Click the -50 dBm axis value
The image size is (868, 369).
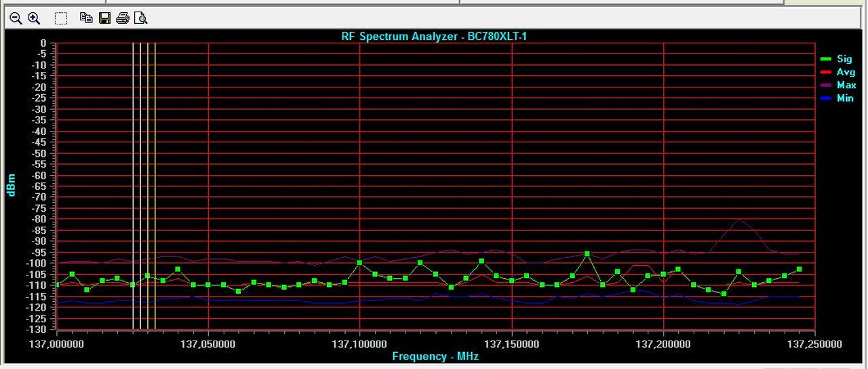point(38,153)
